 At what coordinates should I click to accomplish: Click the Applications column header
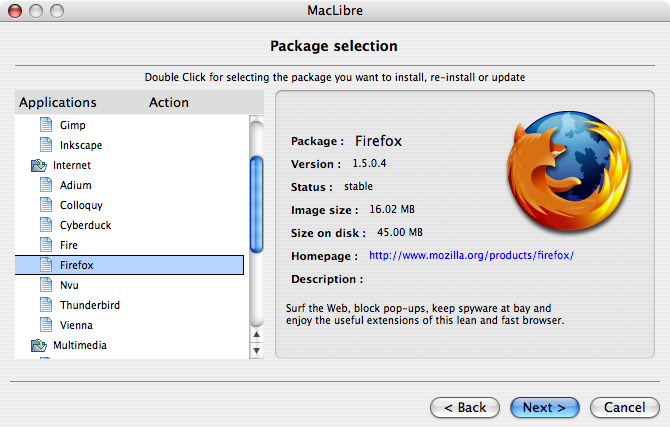tap(58, 102)
